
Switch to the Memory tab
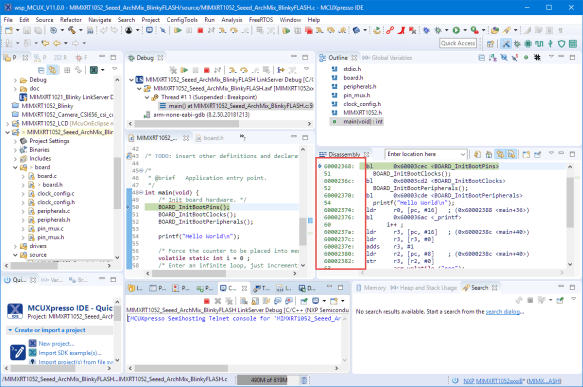371,288
